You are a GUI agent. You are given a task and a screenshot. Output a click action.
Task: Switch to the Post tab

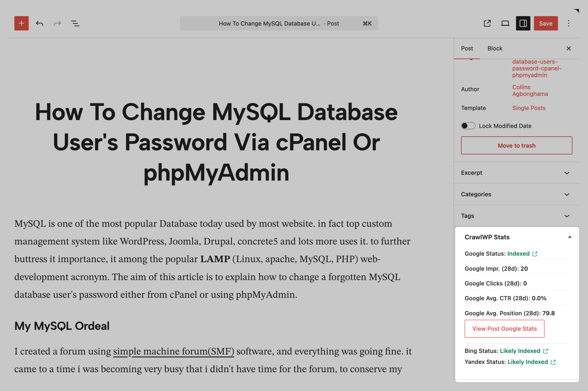tap(467, 48)
